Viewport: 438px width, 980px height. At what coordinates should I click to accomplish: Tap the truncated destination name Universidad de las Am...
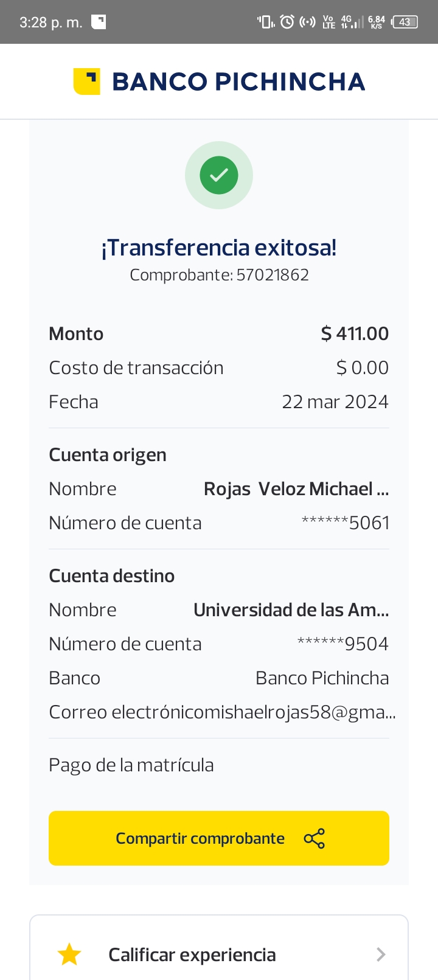pos(291,610)
